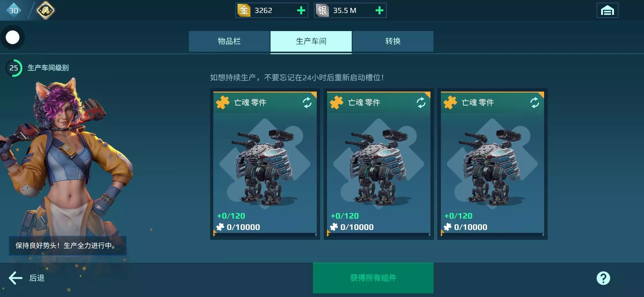Image resolution: width=644 pixels, height=297 pixels.
Task: Refresh the first 亡魂 零件 slot
Action: click(x=307, y=103)
